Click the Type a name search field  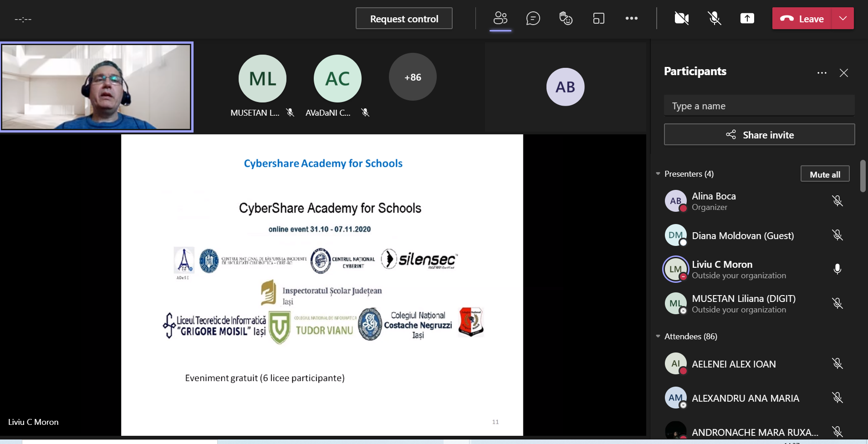click(x=759, y=106)
